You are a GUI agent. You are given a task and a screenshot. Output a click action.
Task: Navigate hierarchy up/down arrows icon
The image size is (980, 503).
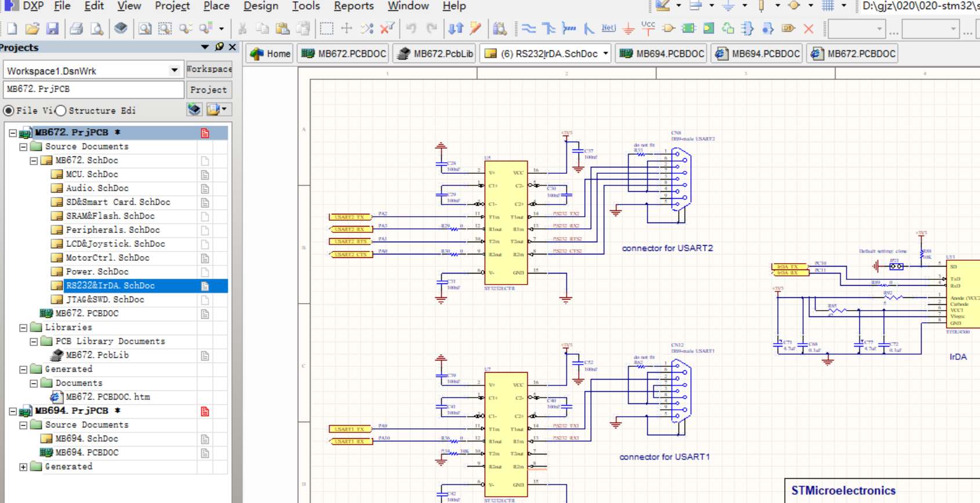pyautogui.click(x=456, y=28)
